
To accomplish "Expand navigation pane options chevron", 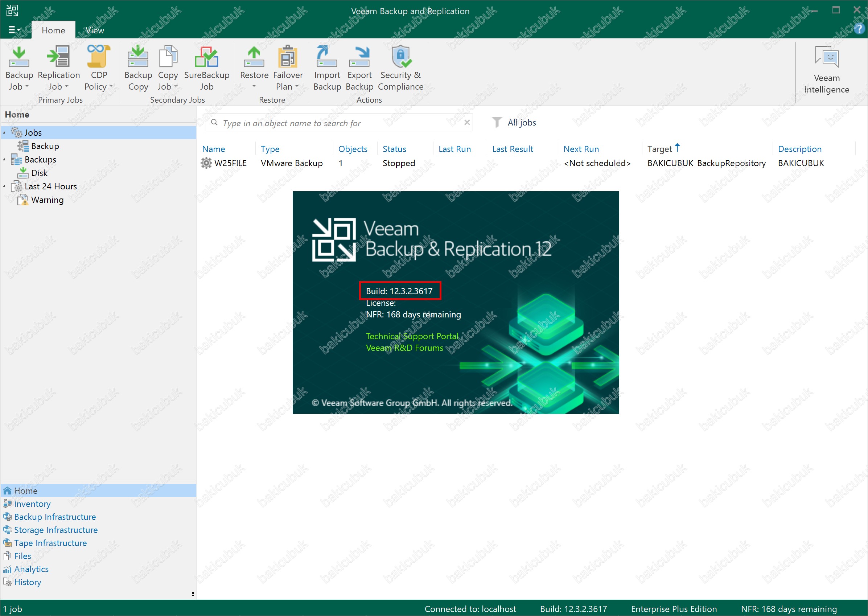I will (193, 594).
